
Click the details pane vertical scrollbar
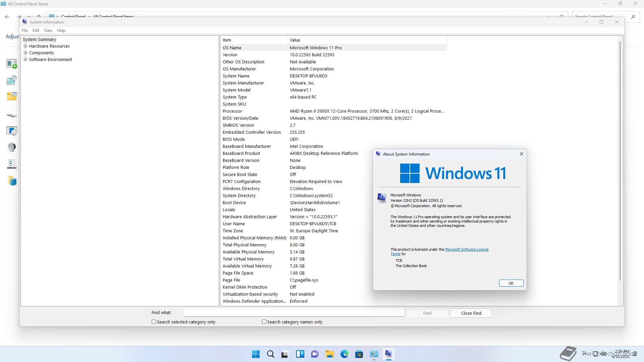point(620,161)
